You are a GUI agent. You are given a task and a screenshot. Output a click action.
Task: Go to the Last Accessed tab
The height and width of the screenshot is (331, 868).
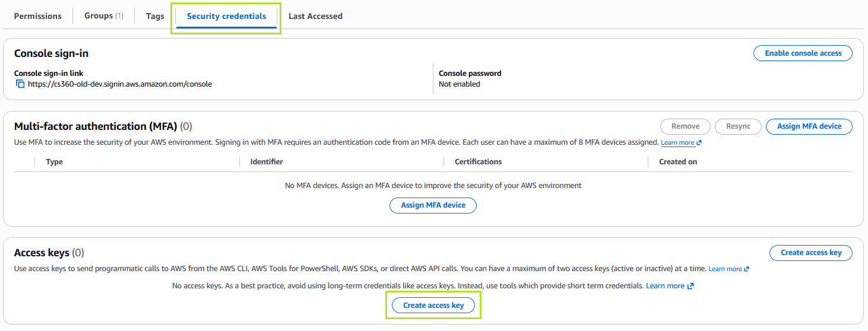(315, 16)
